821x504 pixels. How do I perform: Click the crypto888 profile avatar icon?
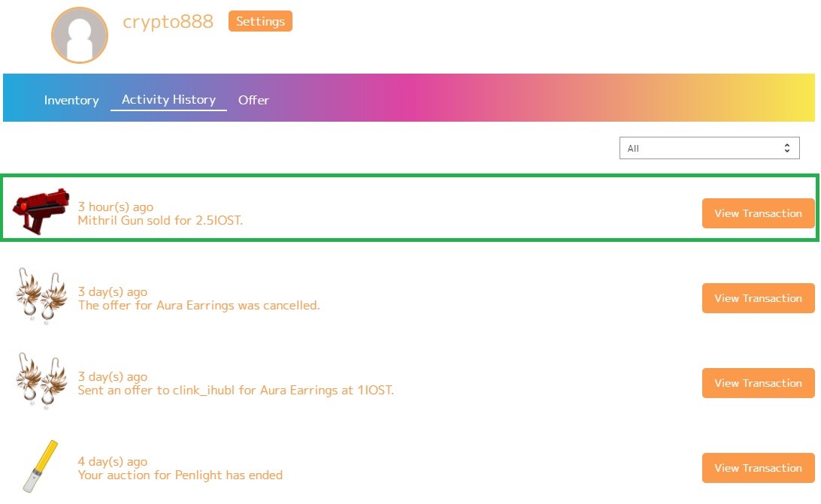point(80,35)
